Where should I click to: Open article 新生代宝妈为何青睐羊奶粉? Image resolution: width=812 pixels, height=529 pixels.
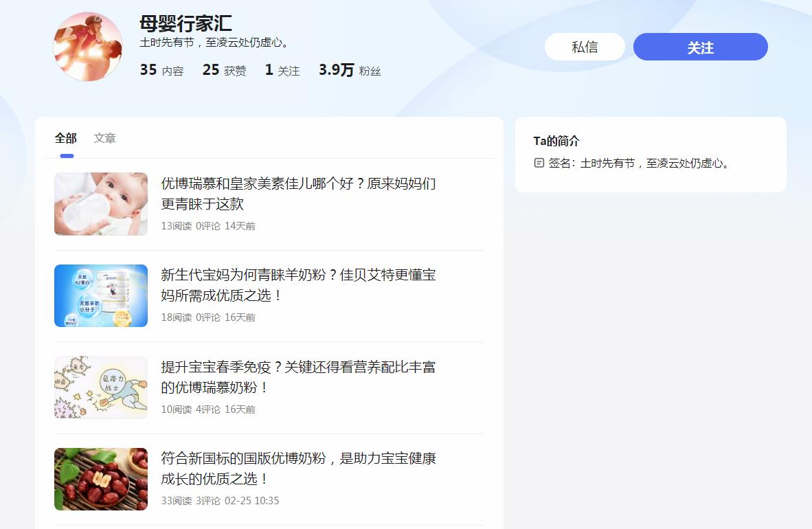298,285
